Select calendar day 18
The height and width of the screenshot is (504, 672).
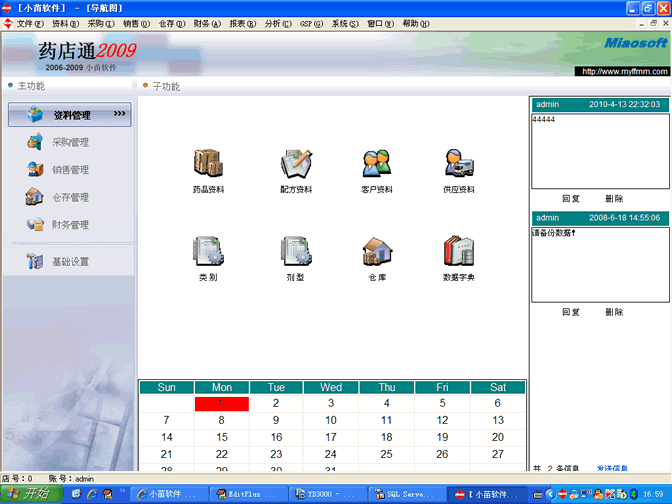(387, 437)
